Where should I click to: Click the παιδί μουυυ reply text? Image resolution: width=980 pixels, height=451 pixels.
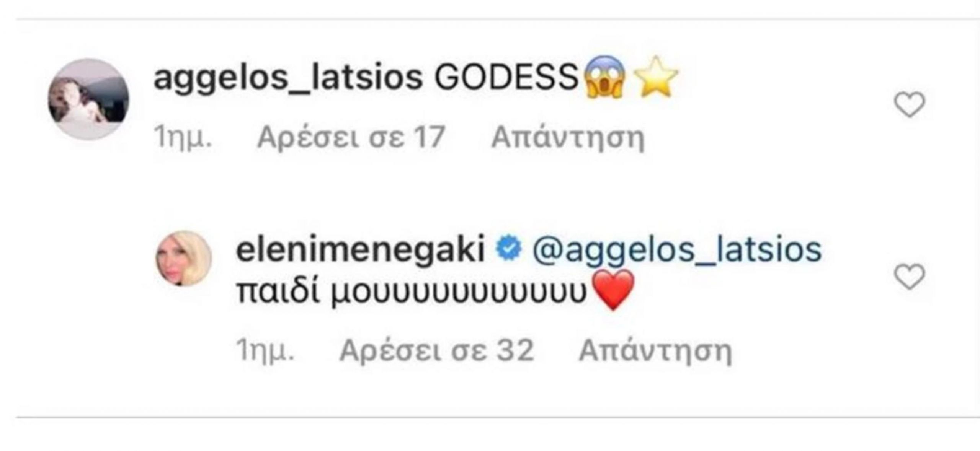coord(411,293)
